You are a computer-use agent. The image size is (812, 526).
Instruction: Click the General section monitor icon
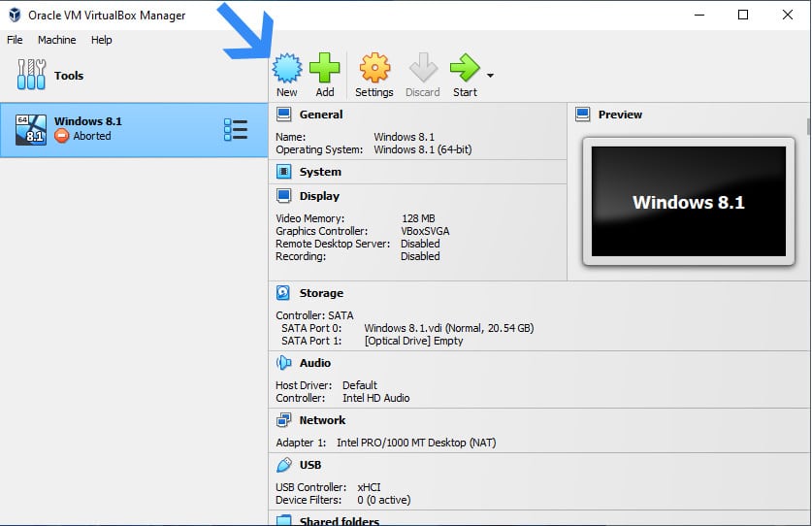(x=284, y=115)
